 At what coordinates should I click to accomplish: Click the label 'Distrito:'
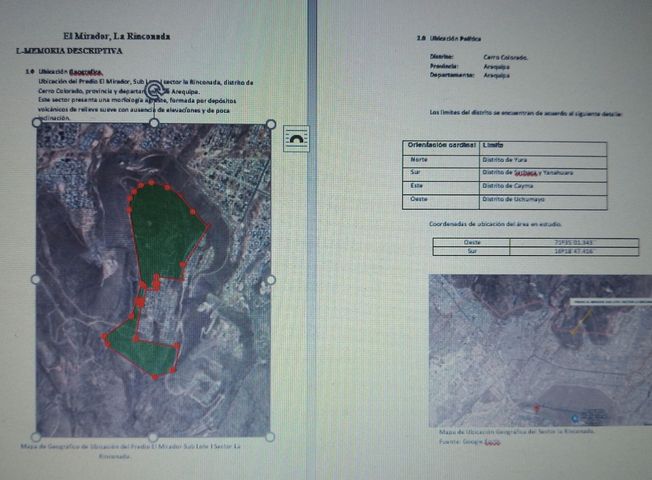tap(442, 56)
